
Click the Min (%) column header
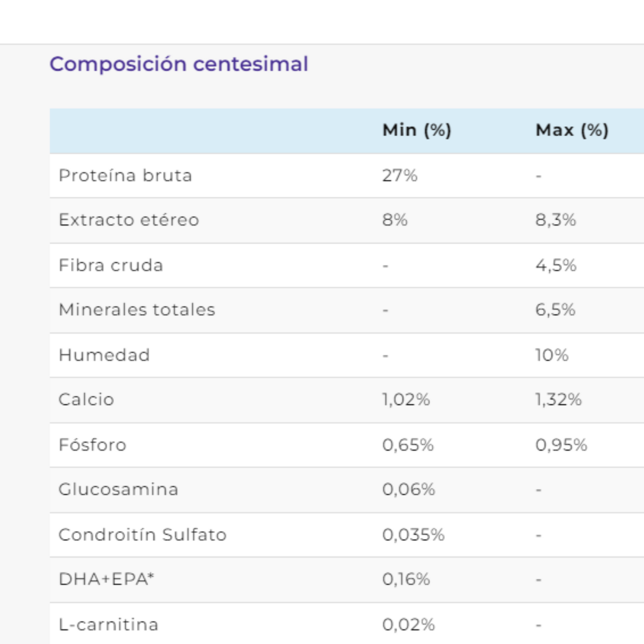click(x=417, y=130)
